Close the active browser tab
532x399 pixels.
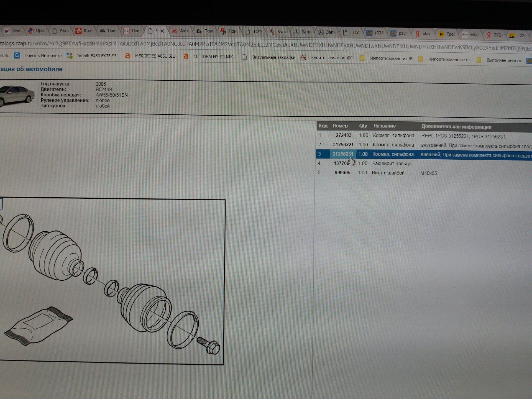point(162,31)
